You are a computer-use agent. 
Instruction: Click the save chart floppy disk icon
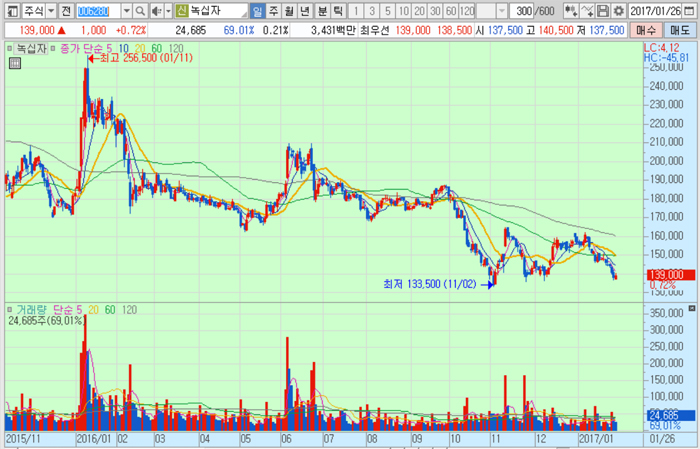point(603,10)
